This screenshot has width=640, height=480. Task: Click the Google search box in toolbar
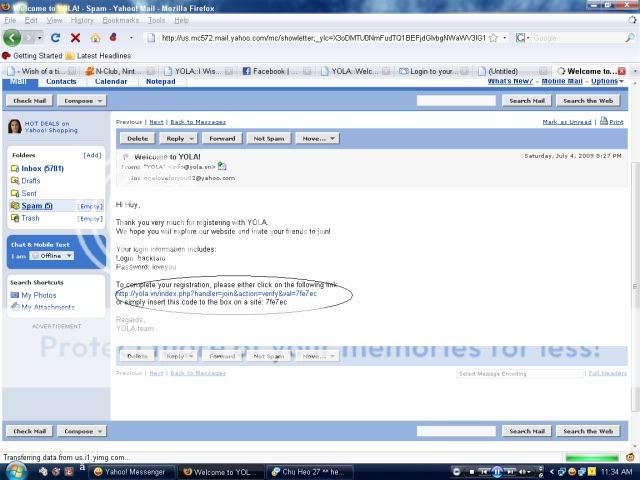(577, 38)
